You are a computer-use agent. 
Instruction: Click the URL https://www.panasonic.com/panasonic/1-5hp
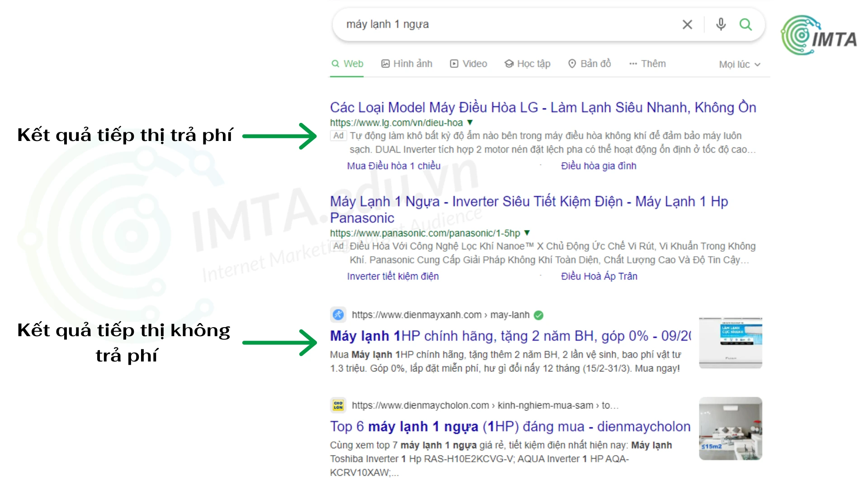point(425,233)
